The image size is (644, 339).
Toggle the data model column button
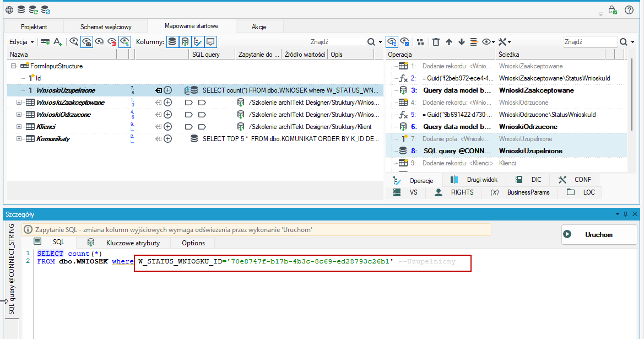click(x=185, y=42)
